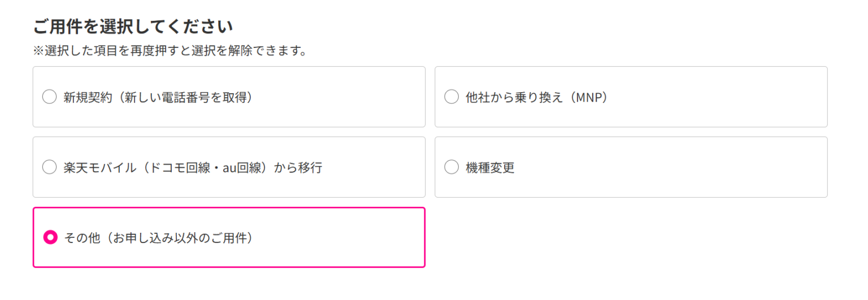This screenshot has height=300, width=868.
Task: Click the 新規契約（新しい電話番号を取得）label text
Action: 158,97
